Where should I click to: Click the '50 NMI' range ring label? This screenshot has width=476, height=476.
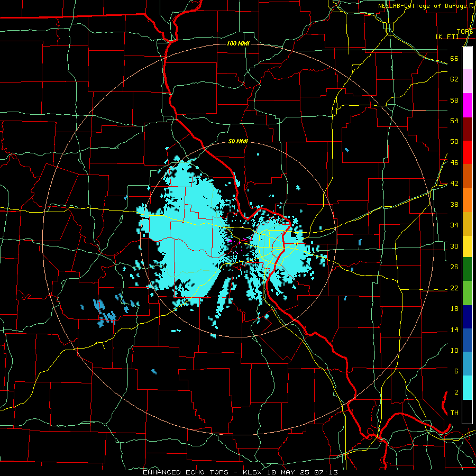[x=238, y=141]
